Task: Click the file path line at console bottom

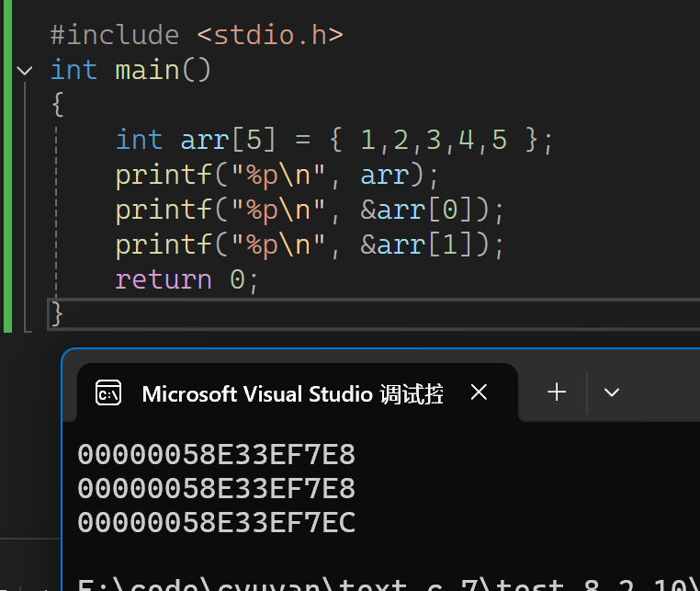Action: (389, 584)
